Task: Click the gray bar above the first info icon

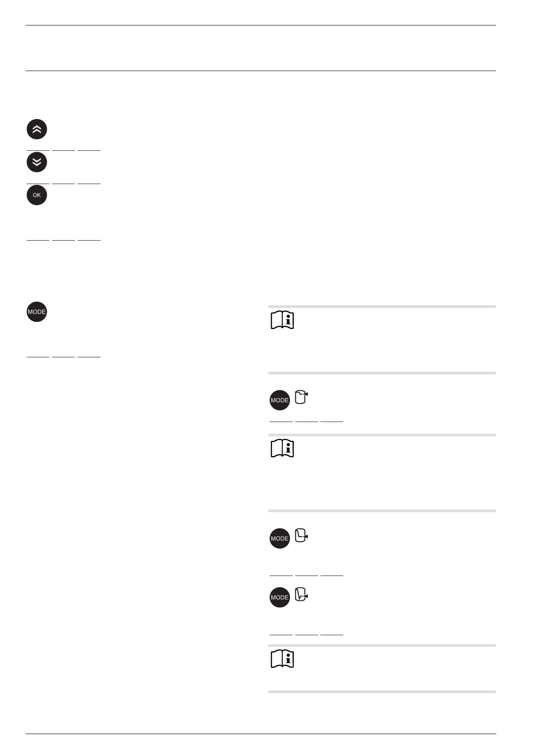Action: (382, 307)
